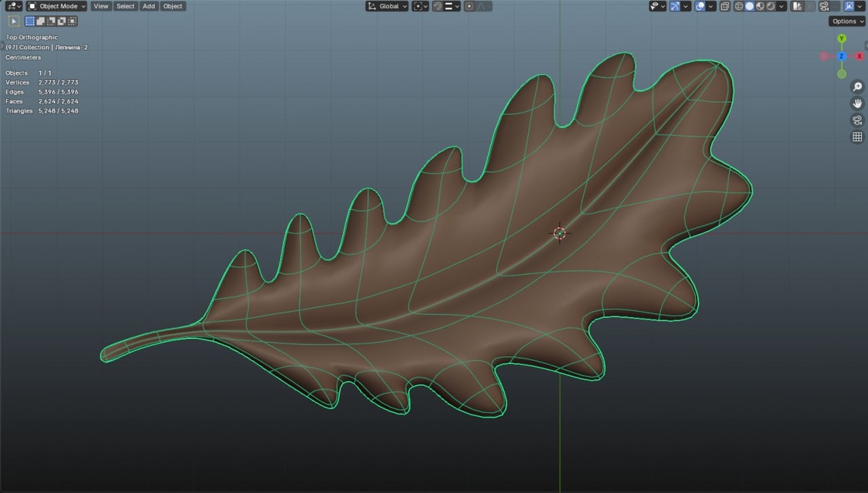Viewport: 868px width, 493px height.
Task: Choose the Set new selection mode
Action: pyautogui.click(x=31, y=22)
